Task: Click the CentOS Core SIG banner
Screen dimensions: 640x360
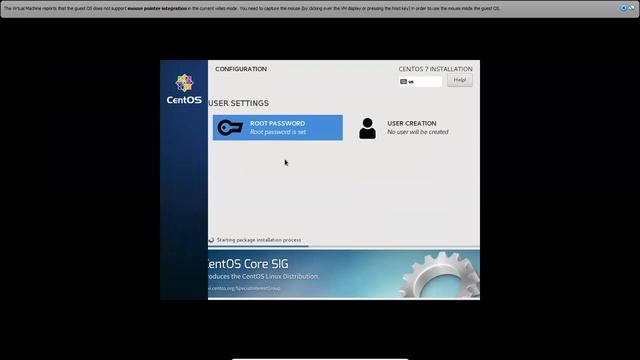Action: 344,274
